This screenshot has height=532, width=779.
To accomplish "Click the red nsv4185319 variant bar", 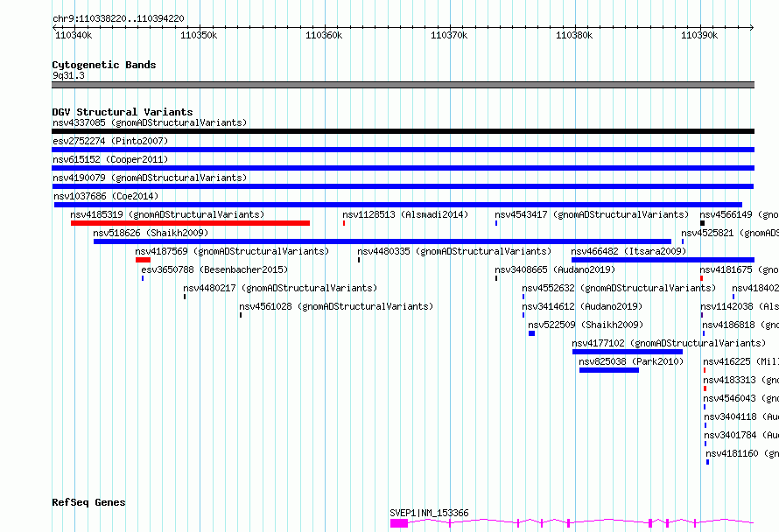I will click(x=190, y=223).
